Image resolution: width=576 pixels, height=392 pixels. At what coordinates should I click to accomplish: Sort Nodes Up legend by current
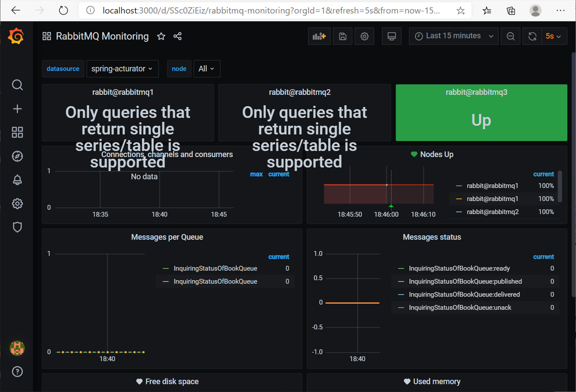(x=543, y=174)
